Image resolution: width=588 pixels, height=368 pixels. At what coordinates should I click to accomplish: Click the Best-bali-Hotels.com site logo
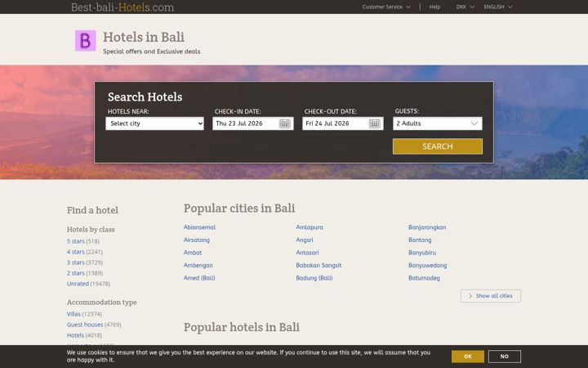point(122,7)
